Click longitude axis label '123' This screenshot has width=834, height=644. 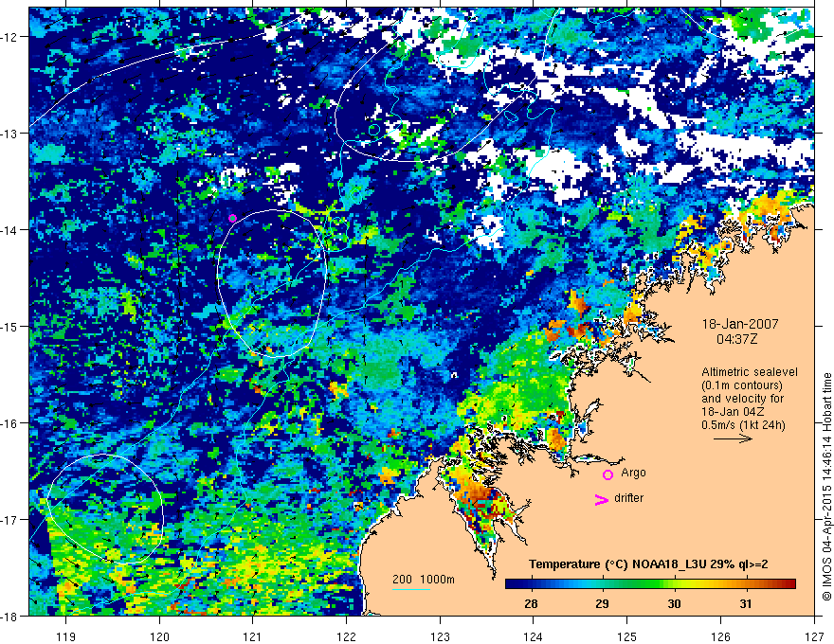pos(440,636)
